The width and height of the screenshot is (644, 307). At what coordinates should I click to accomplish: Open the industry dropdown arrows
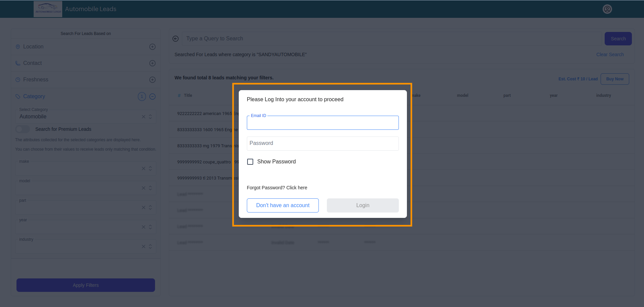[150, 246]
